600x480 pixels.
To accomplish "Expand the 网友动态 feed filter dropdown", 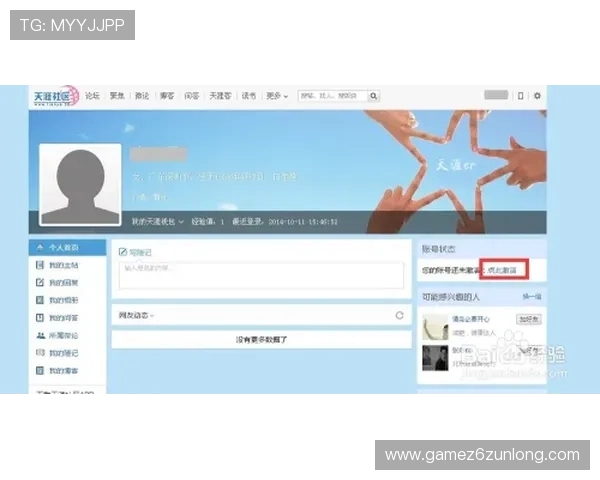I will coord(138,315).
